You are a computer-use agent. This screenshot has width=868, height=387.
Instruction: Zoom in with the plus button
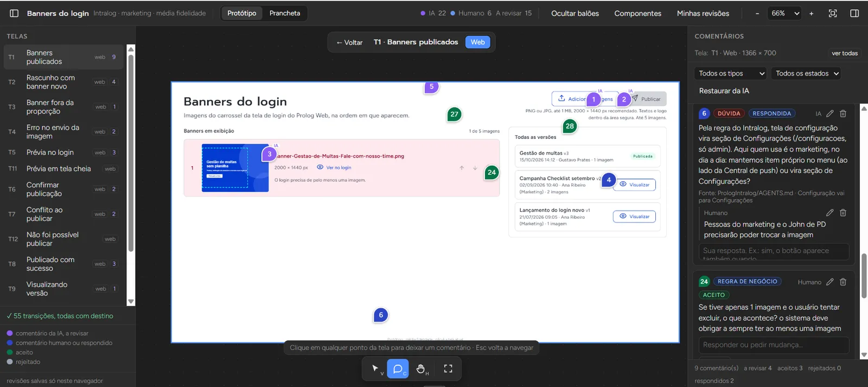[x=812, y=14]
